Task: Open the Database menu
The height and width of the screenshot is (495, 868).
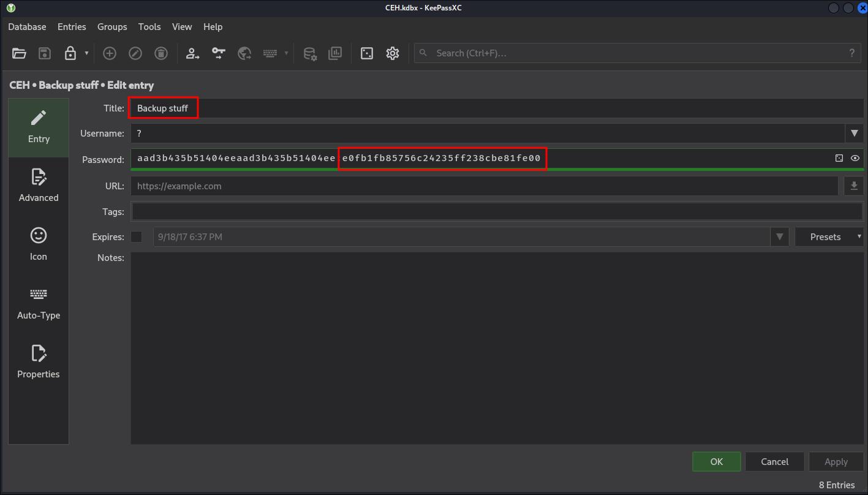Action: [x=27, y=27]
